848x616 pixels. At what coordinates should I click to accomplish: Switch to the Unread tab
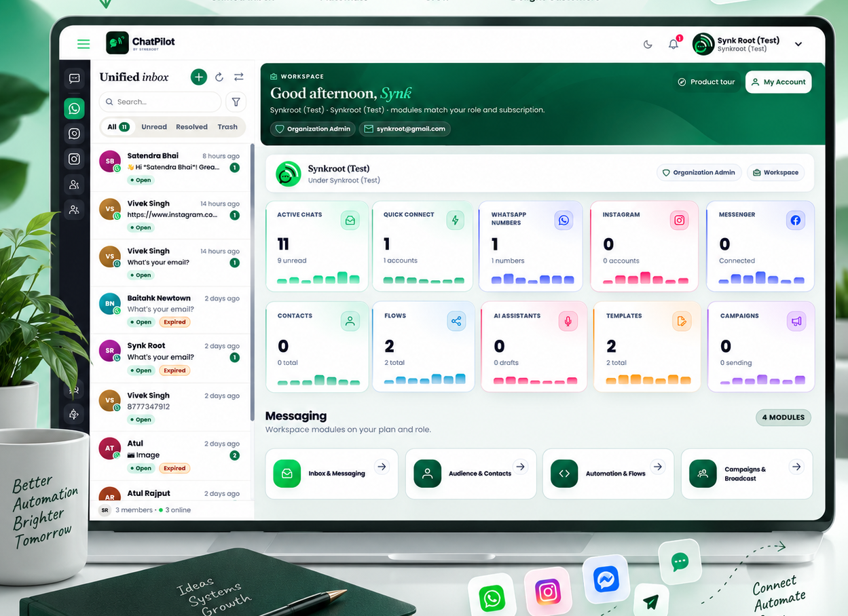click(154, 127)
